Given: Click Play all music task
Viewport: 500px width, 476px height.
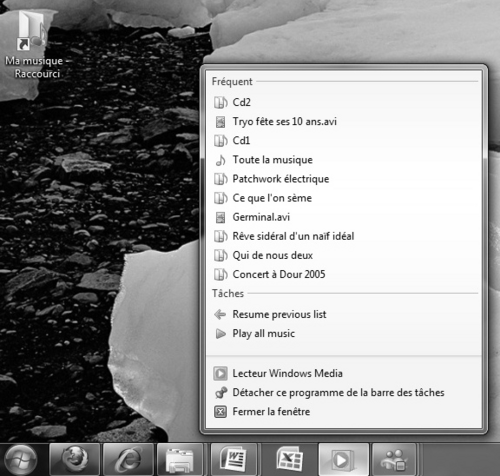Looking at the screenshot, I should 344,334.
